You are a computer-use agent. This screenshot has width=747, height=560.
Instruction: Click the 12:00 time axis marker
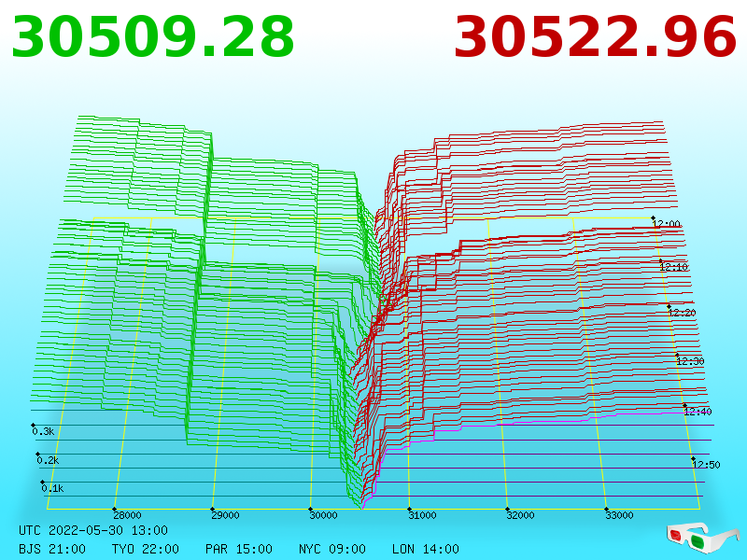(x=666, y=224)
